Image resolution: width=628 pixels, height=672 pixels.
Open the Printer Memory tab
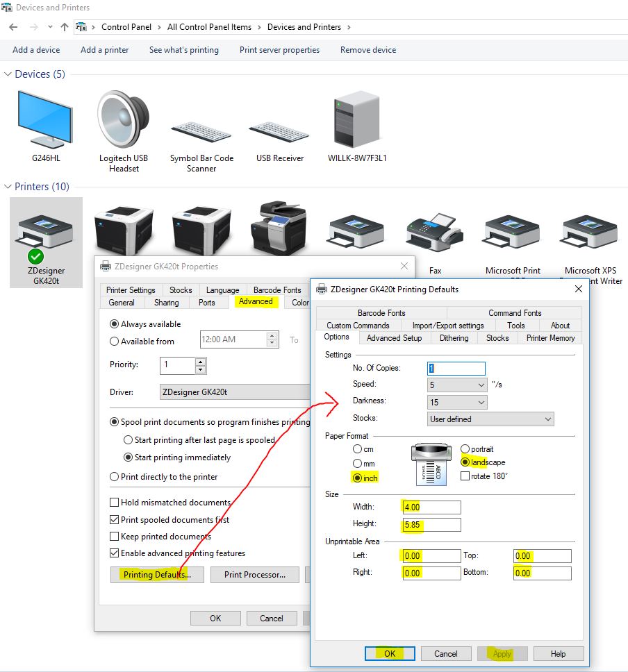pyautogui.click(x=550, y=338)
